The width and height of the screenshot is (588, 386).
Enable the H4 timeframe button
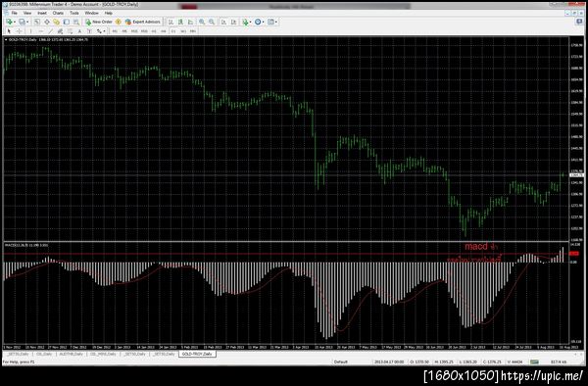164,31
